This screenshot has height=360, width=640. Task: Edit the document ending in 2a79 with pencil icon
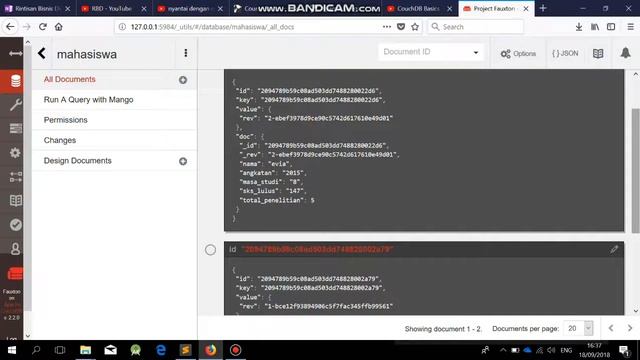click(x=614, y=249)
